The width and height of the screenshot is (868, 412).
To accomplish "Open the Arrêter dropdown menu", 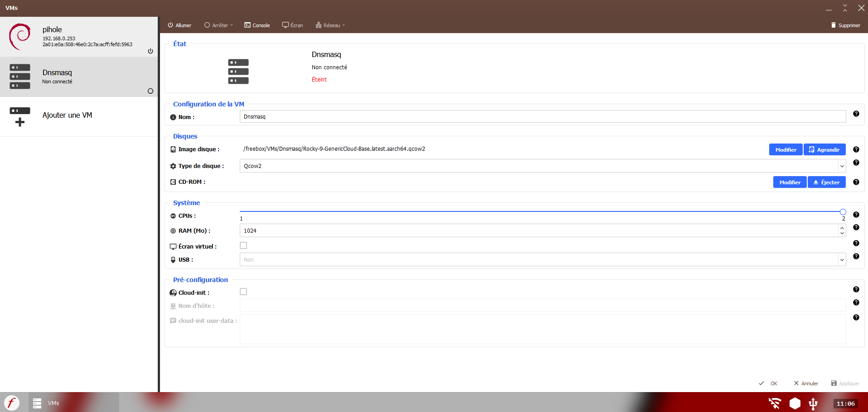I will (x=218, y=25).
